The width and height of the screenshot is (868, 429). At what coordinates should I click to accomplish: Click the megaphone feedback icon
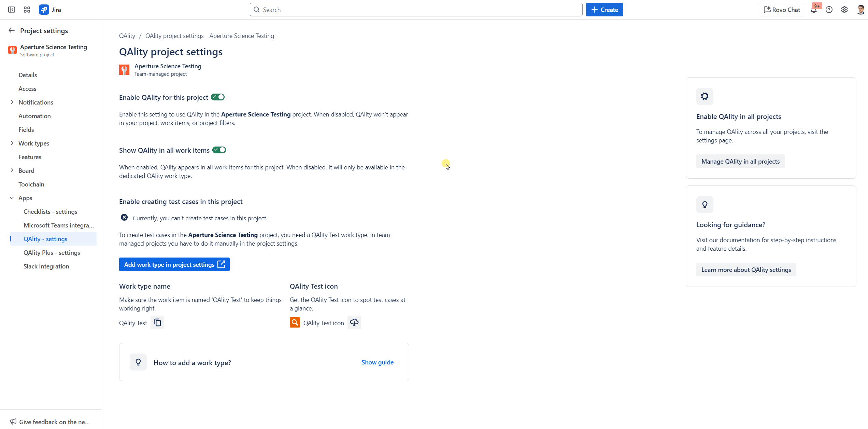[13, 421]
